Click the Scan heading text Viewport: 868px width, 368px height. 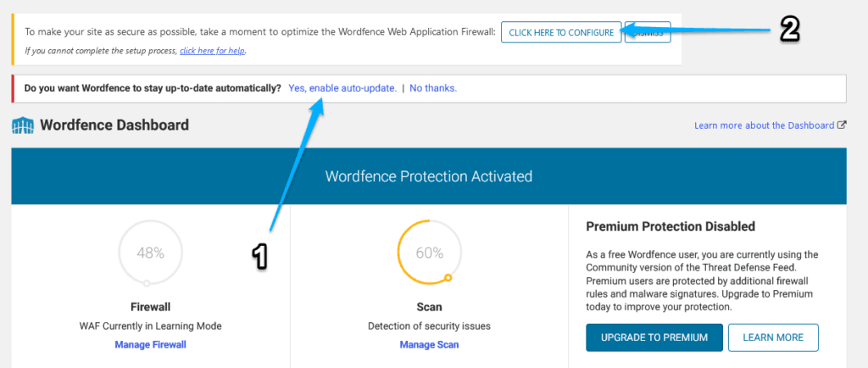pos(429,307)
